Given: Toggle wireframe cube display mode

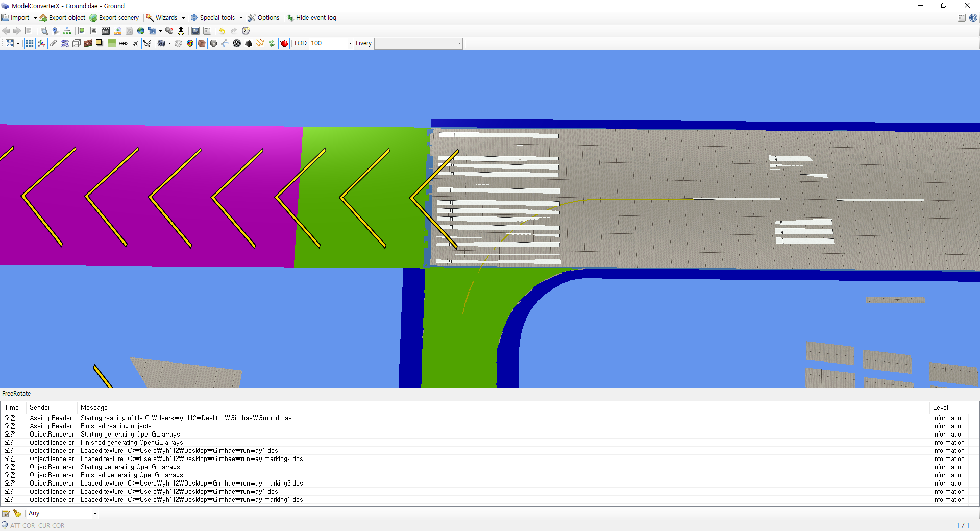Looking at the screenshot, I should [77, 43].
